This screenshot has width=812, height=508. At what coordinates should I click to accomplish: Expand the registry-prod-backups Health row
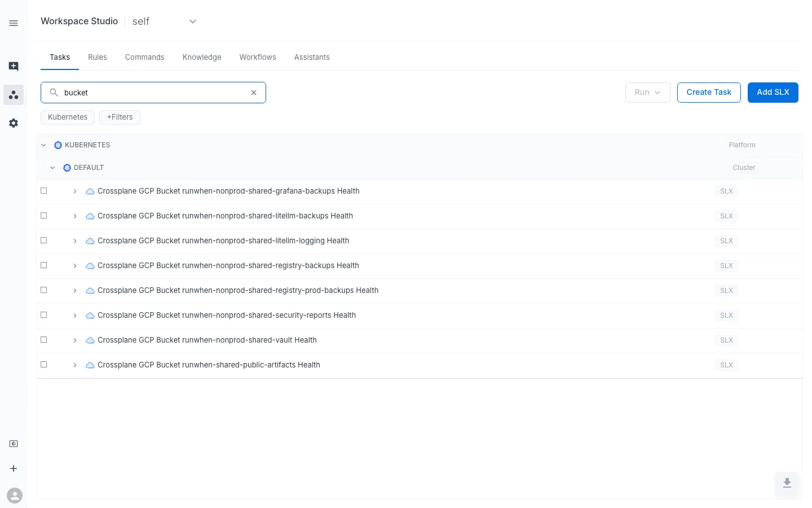pos(75,291)
